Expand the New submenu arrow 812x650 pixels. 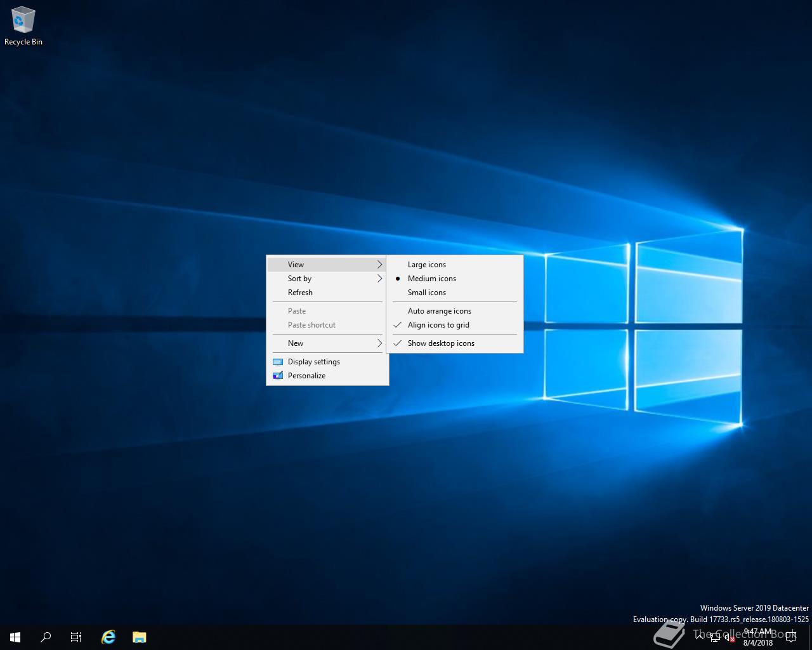379,343
